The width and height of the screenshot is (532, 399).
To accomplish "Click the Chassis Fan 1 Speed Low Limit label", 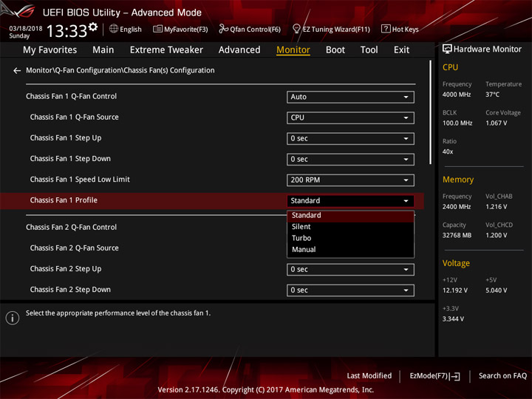I will click(80, 180).
